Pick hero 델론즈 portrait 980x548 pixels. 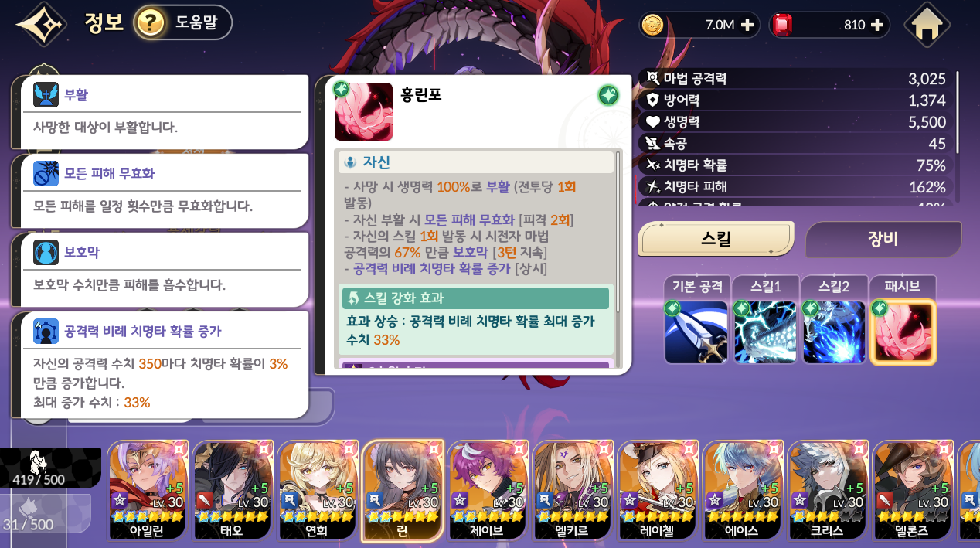(914, 490)
